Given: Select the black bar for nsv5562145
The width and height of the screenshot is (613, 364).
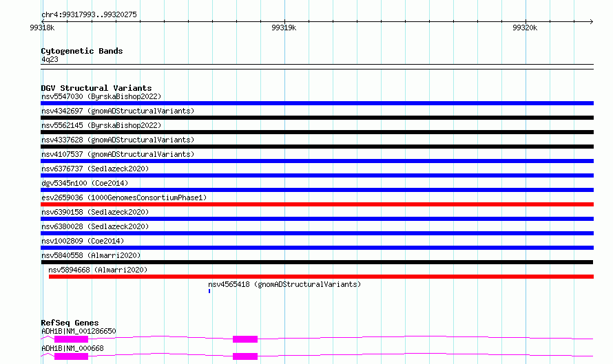Looking at the screenshot, I should point(317,132).
